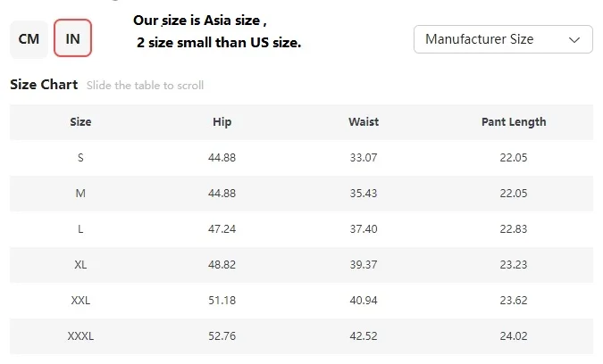Click the Waist column header
The height and width of the screenshot is (364, 603).
[364, 122]
